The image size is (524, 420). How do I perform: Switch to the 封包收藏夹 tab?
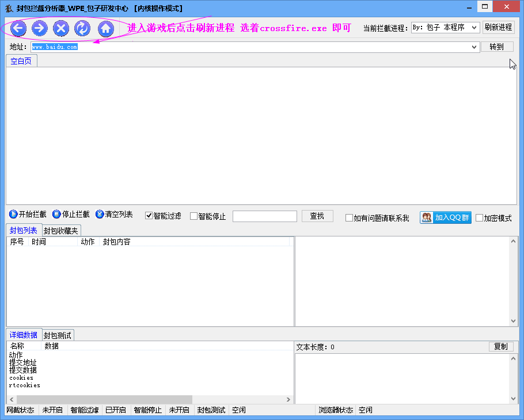61,231
